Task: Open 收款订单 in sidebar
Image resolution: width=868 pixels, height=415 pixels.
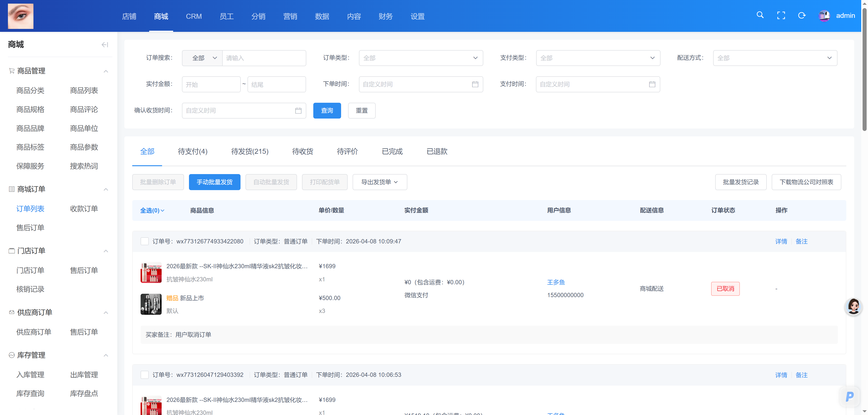Action: pos(84,209)
